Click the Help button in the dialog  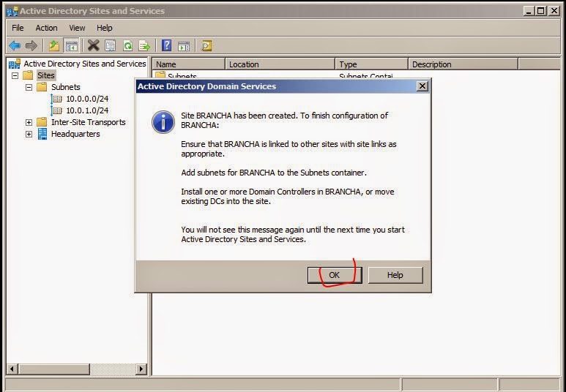click(395, 275)
